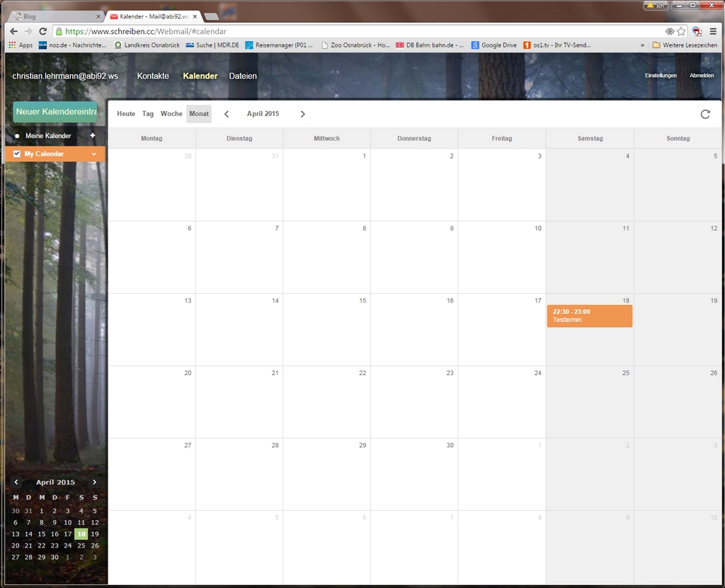
Task: Click Neuer Kalendereintrag button
Action: pos(55,112)
